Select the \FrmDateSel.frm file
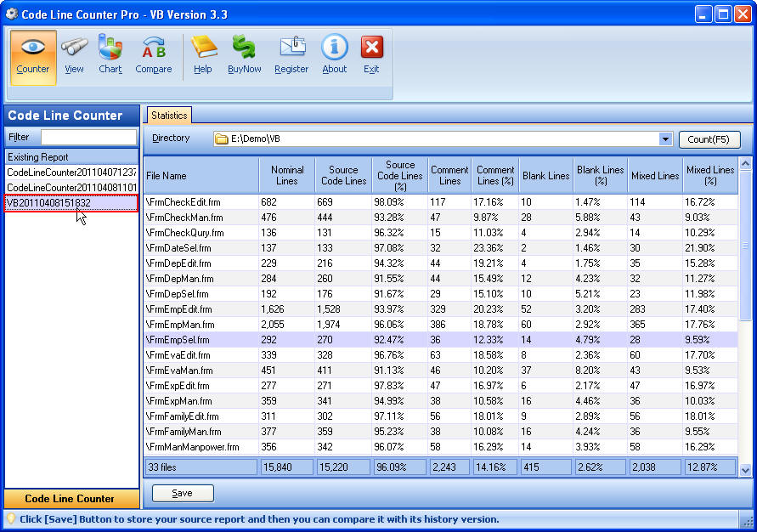The image size is (757, 532). 441,248
